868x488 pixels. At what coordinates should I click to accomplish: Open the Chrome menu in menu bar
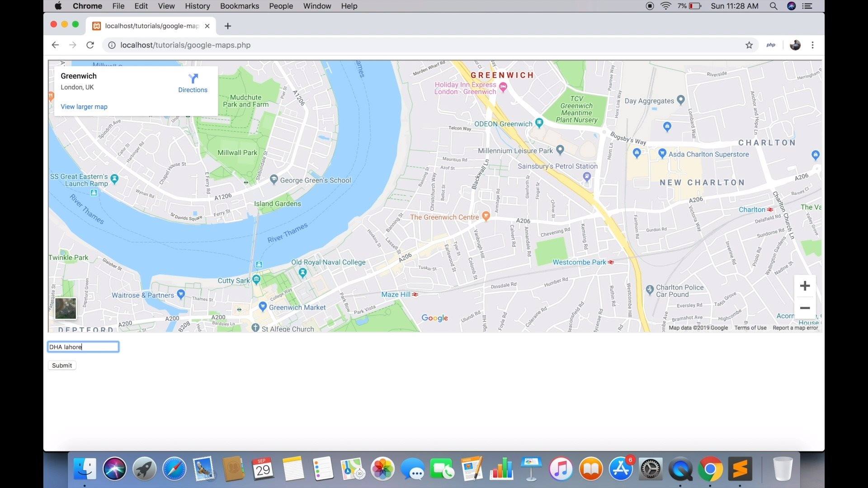(87, 6)
